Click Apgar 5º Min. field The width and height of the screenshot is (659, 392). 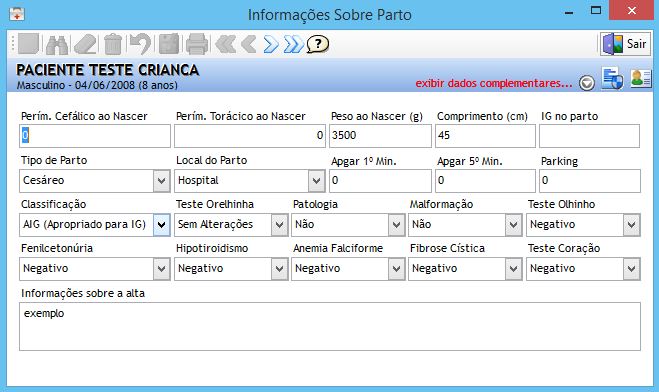485,181
